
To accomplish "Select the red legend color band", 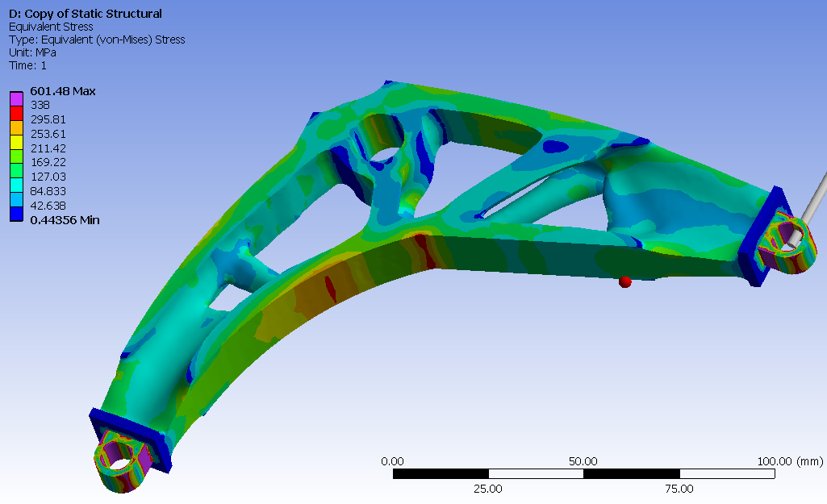I will tap(16, 114).
